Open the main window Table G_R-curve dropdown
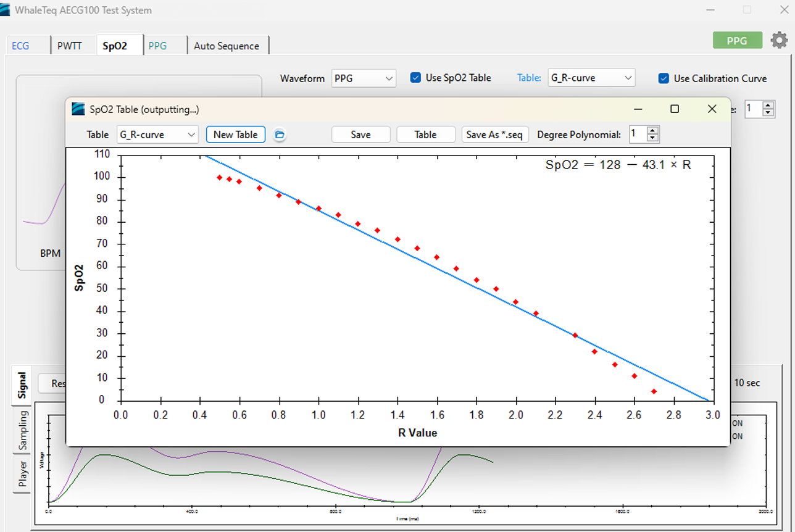 (591, 78)
